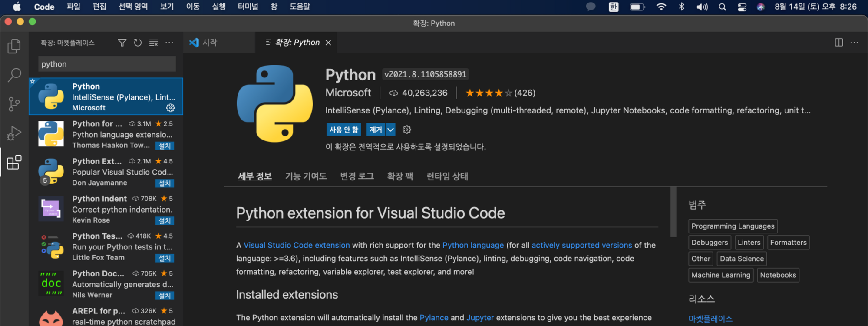Click the Microsoft publisher name
This screenshot has width=868, height=326.
348,93
